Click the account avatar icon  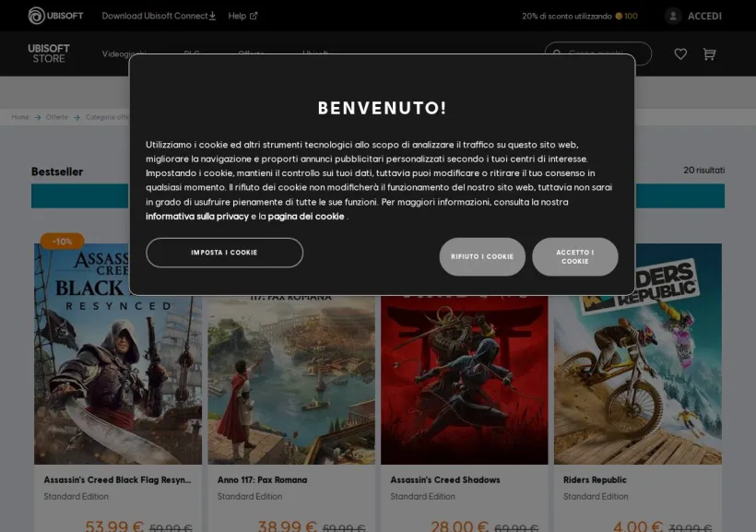(x=673, y=16)
